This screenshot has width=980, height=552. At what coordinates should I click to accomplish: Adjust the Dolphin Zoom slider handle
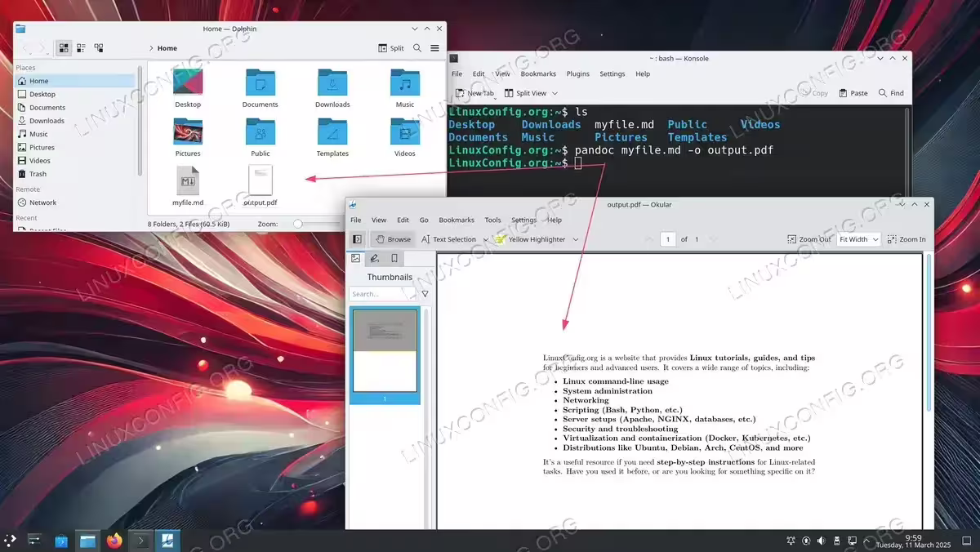[298, 223]
